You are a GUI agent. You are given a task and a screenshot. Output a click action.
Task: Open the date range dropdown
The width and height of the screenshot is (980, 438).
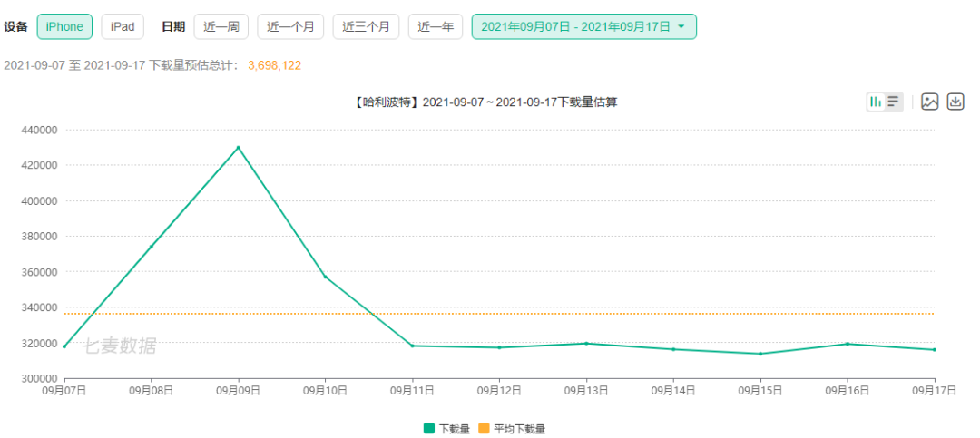(577, 27)
